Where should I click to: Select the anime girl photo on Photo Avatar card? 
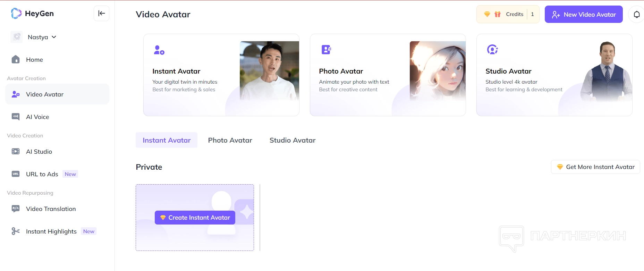point(438,71)
